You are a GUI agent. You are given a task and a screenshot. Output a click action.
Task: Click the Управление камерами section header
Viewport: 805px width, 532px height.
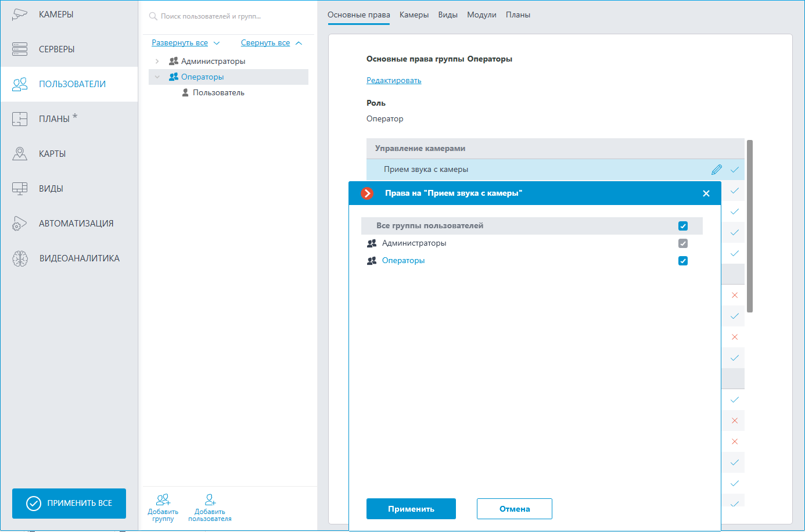[555, 149]
